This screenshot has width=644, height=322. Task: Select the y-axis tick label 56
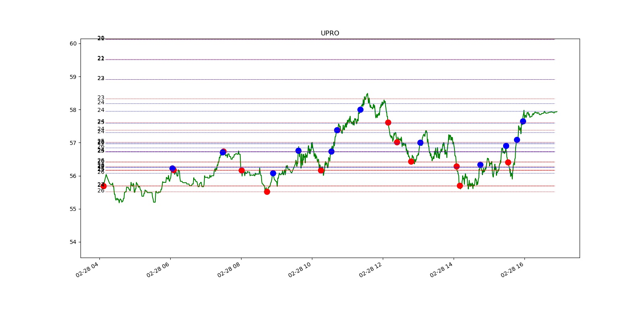pyautogui.click(x=73, y=176)
